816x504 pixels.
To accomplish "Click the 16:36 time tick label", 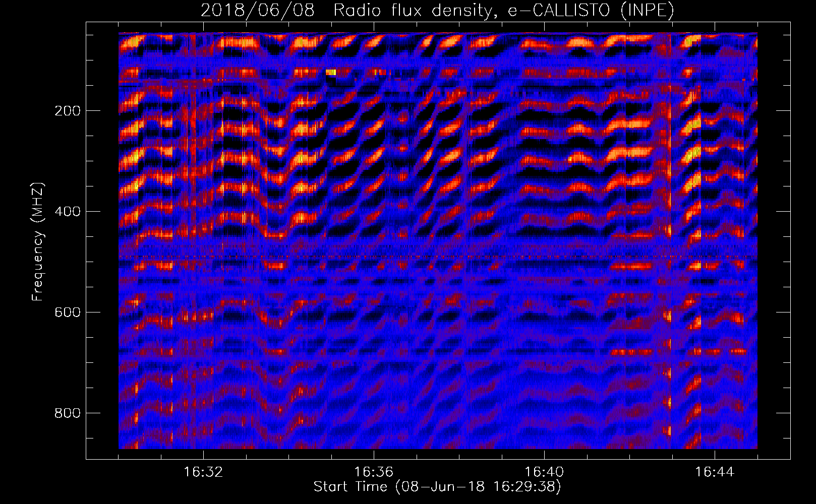I will click(x=374, y=472).
